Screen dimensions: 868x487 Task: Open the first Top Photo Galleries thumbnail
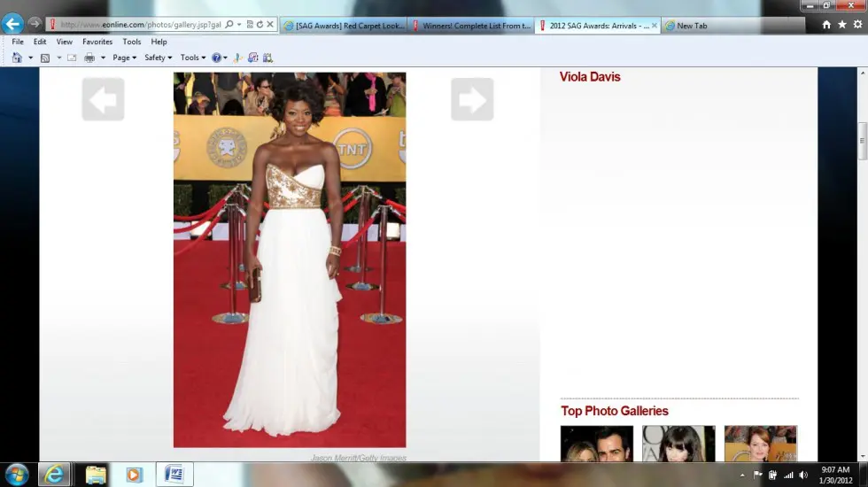coord(597,444)
